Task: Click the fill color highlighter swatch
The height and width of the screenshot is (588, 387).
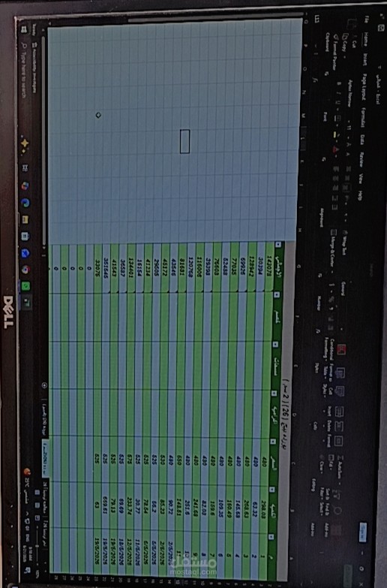Action: pos(334,134)
